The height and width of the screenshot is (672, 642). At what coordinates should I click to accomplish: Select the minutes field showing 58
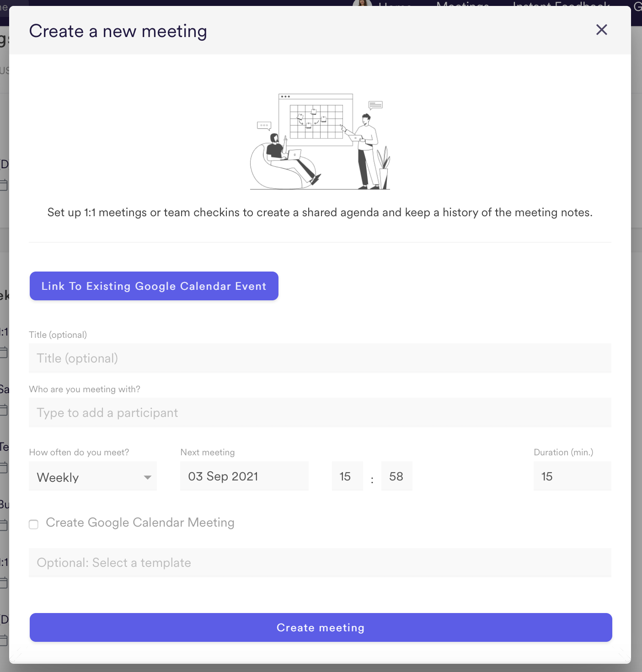click(x=396, y=476)
